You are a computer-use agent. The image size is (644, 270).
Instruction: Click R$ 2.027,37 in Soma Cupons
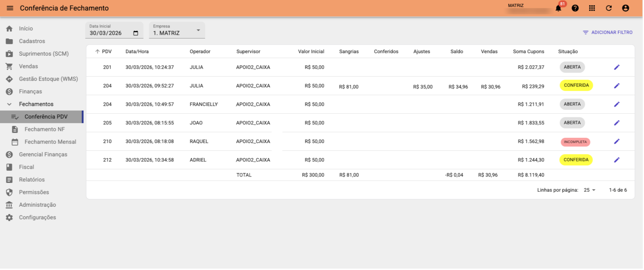[531, 67]
